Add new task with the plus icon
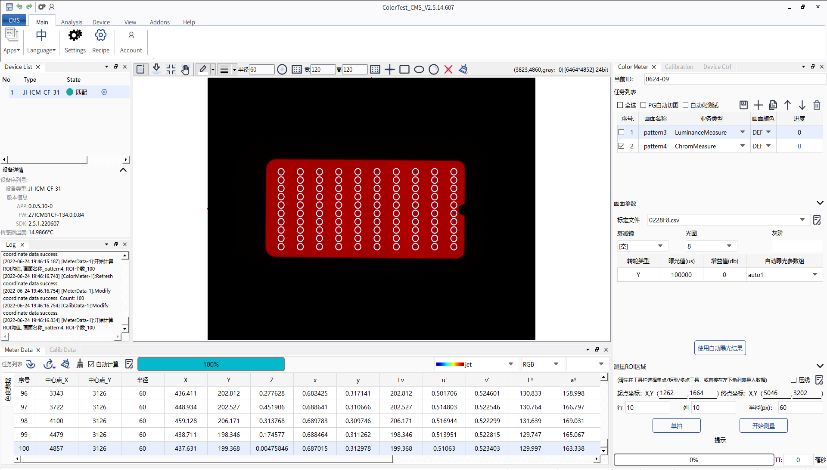This screenshot has width=827, height=470. (x=758, y=105)
